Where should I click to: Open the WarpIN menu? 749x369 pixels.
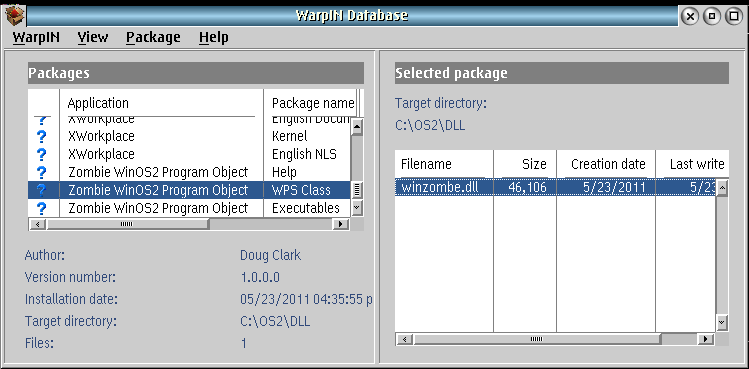(36, 37)
